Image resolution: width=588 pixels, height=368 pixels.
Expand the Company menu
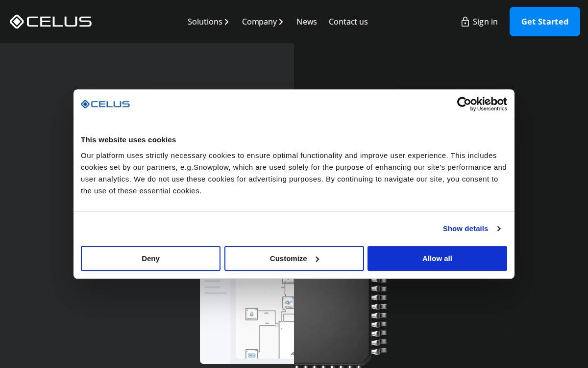[x=263, y=22]
